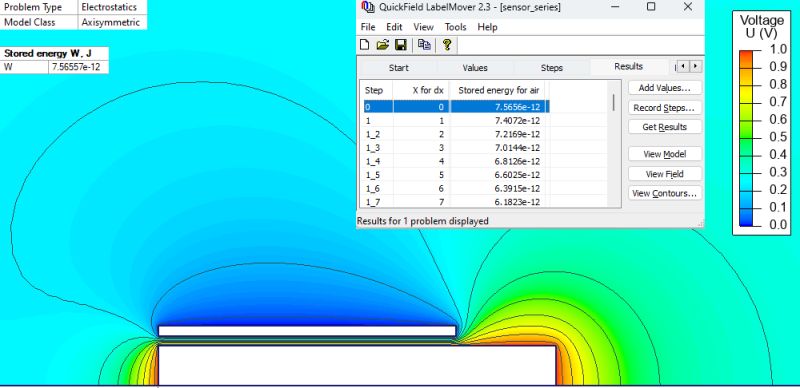Click the 1.0 label on voltage legend
The image size is (800, 388).
click(778, 50)
